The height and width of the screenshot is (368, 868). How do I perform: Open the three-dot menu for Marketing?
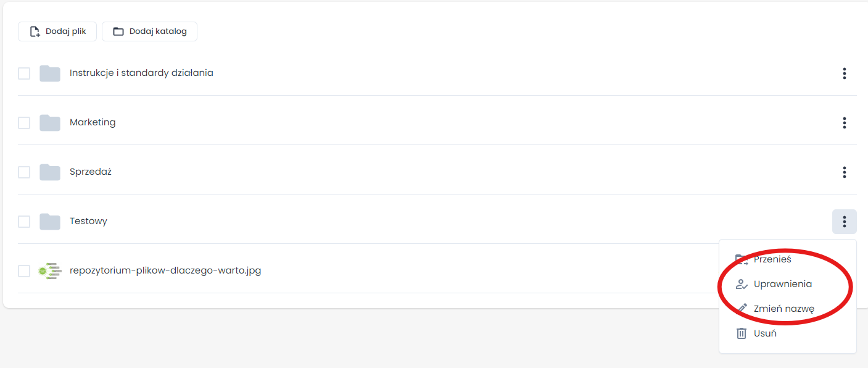click(844, 123)
